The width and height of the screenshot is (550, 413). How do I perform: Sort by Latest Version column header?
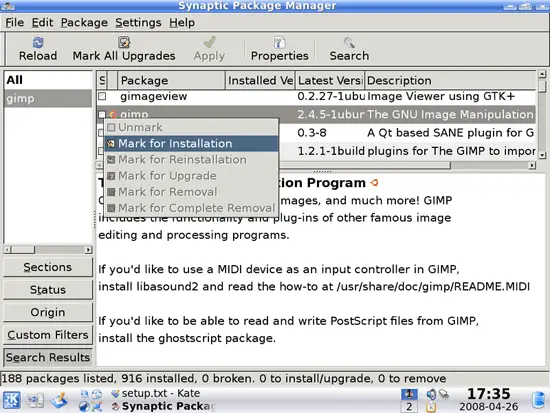[x=330, y=80]
